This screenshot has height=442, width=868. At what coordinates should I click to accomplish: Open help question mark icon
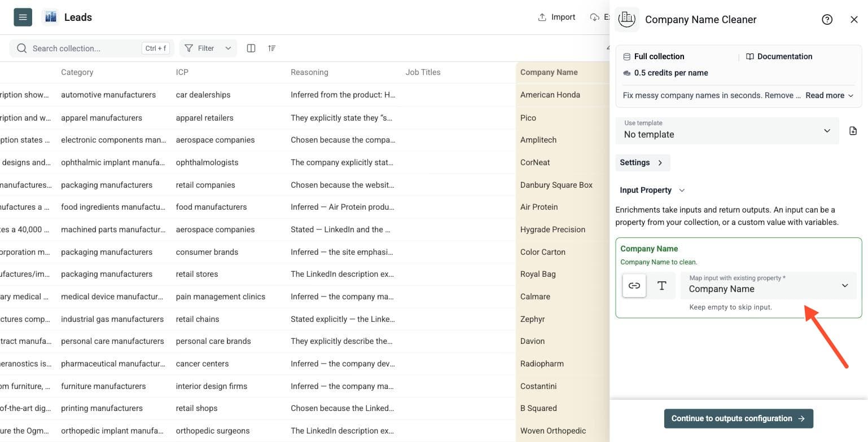click(x=827, y=19)
